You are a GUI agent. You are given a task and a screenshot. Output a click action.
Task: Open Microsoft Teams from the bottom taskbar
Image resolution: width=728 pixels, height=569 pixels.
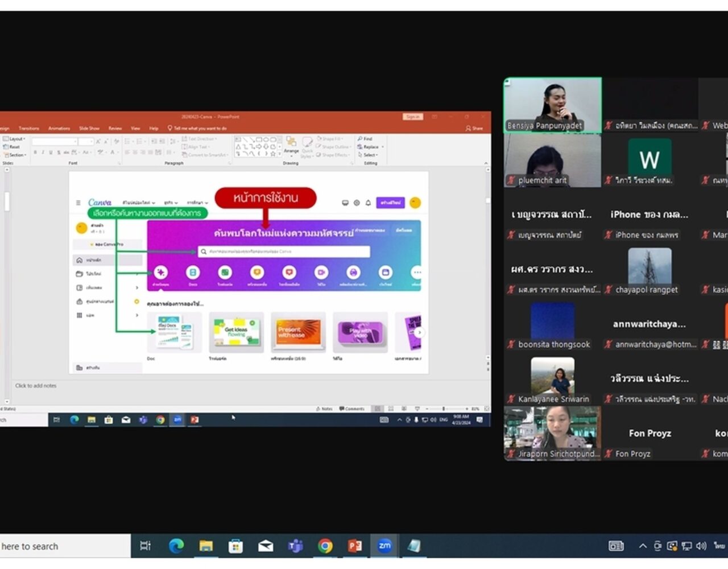click(295, 546)
